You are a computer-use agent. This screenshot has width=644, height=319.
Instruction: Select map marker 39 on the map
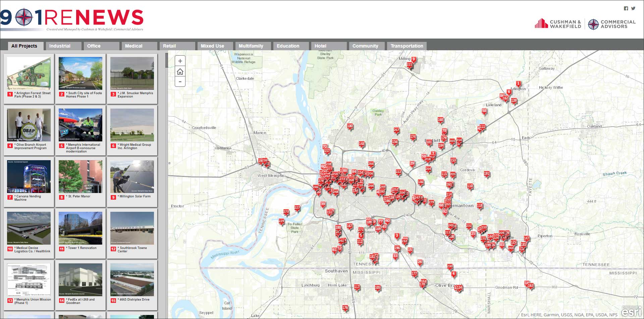tap(323, 204)
